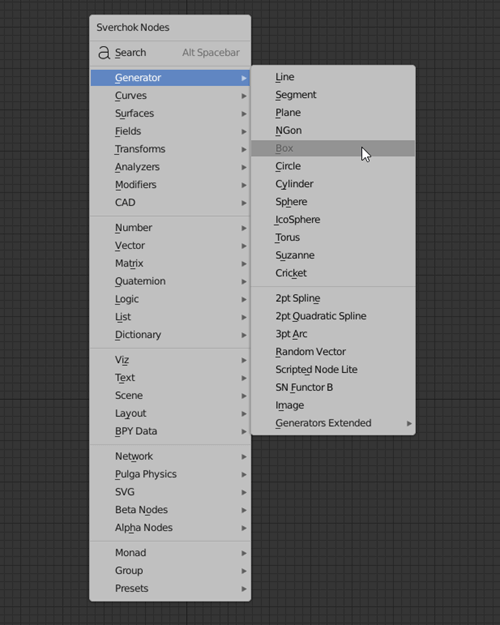Open the Transforms category
500x625 pixels.
[170, 149]
